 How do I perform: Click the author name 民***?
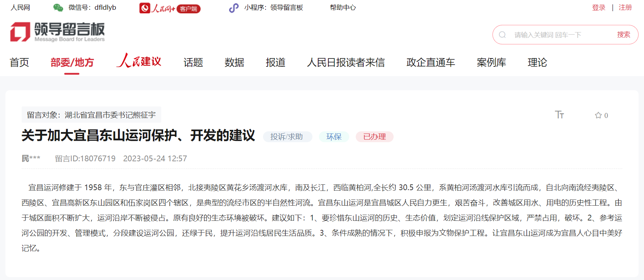31,158
